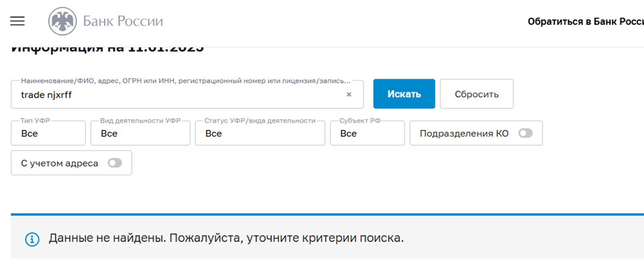Click the 'Подразделения КО' label text
The image size is (644, 269).
(x=464, y=133)
